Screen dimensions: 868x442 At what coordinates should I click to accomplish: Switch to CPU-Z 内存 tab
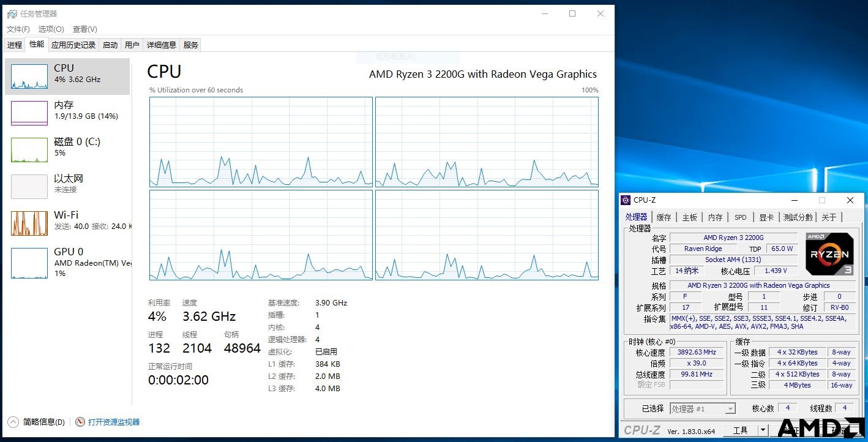point(716,217)
